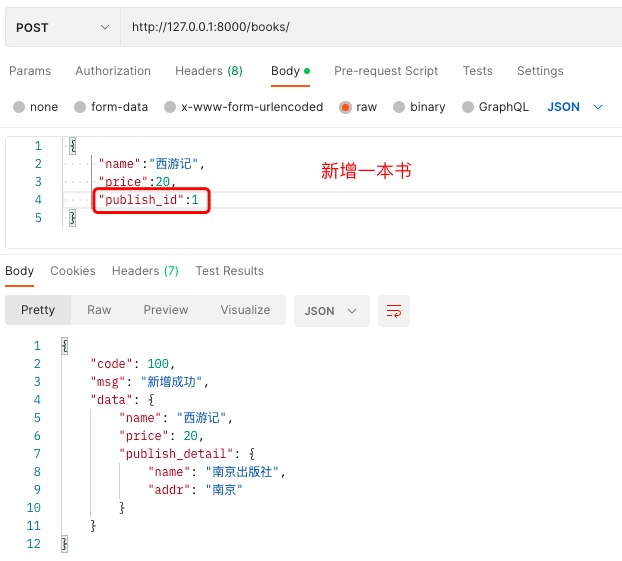
Task: Choose x-www-form-urlencoded body type
Action: click(170, 107)
